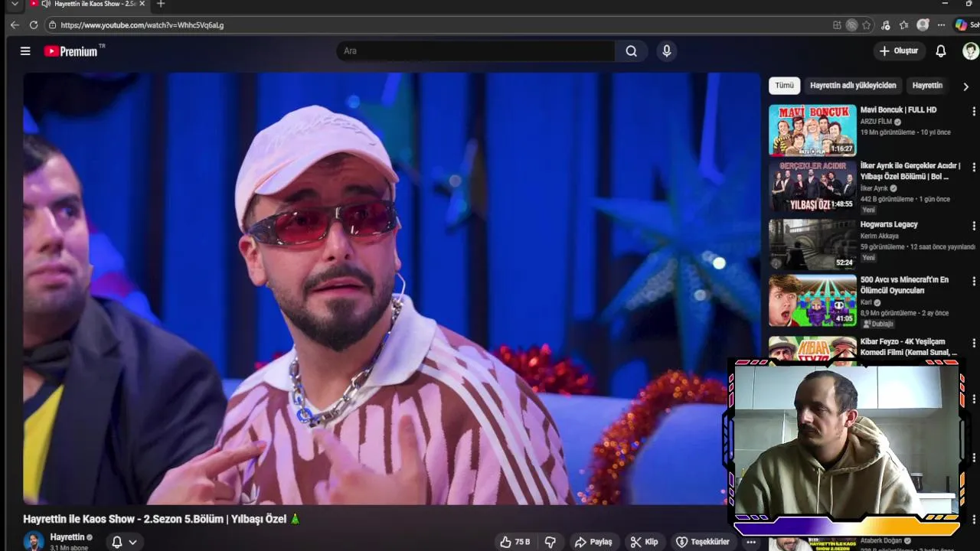This screenshot has width=980, height=551.
Task: Show next filter chips arrow
Action: click(965, 86)
